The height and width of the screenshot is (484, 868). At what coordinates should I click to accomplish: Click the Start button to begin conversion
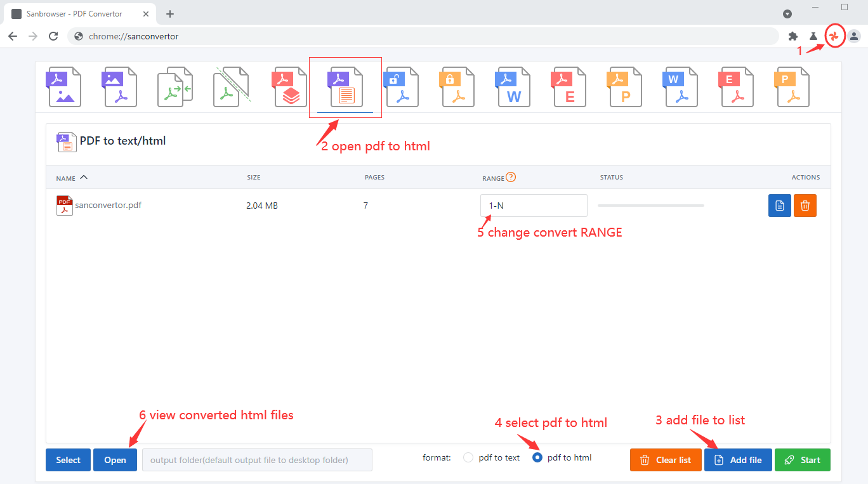802,459
